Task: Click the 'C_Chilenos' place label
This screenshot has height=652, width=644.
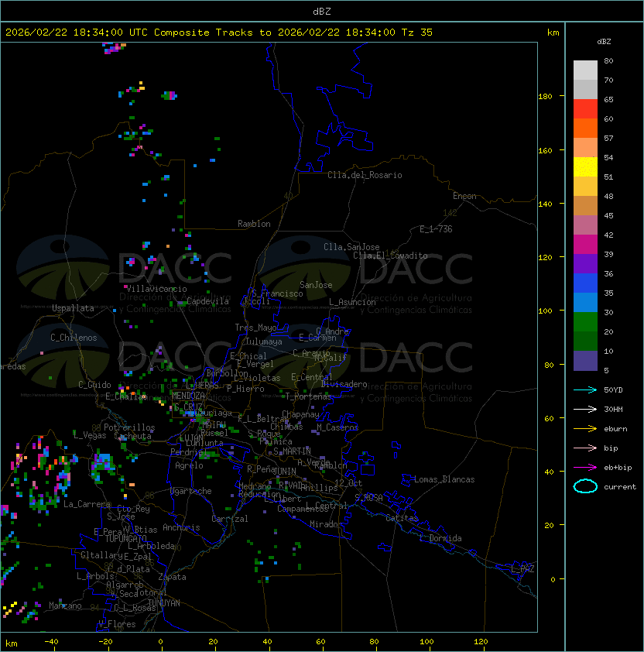Action: tap(74, 338)
